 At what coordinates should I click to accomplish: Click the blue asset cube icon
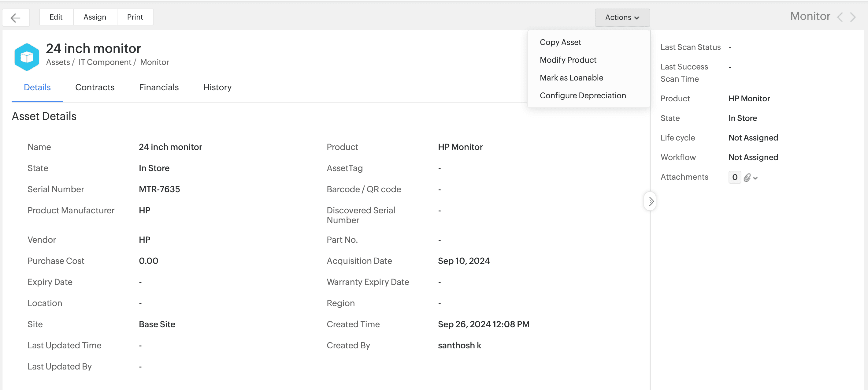(27, 57)
